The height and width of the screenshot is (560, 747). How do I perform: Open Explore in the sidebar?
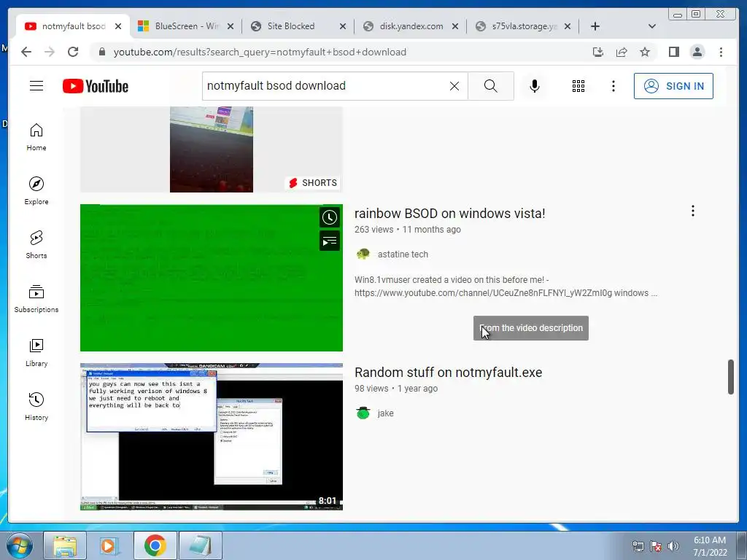pos(36,191)
